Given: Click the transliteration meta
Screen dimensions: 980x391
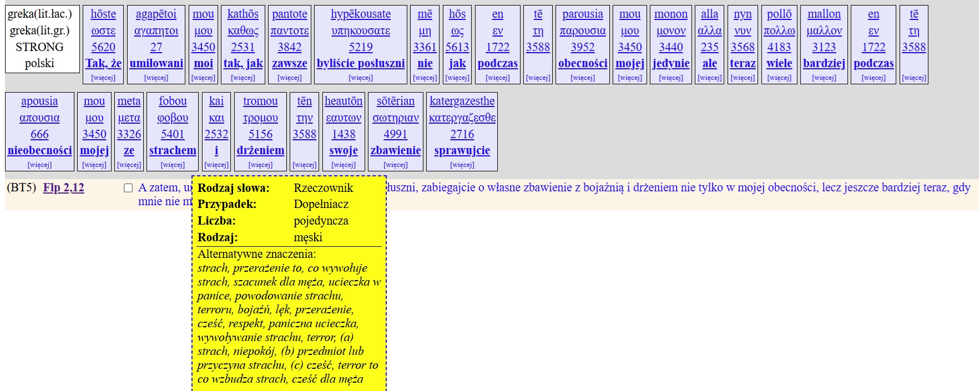Looking at the screenshot, I should pos(129,101).
